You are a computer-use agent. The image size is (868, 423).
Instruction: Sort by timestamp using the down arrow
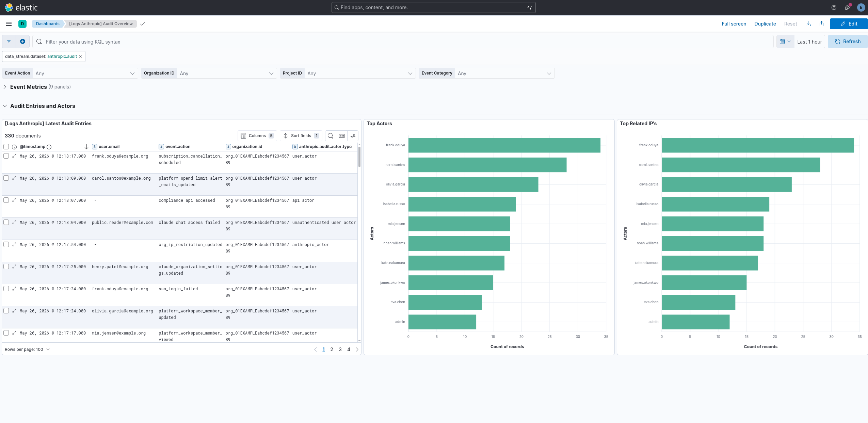(86, 147)
